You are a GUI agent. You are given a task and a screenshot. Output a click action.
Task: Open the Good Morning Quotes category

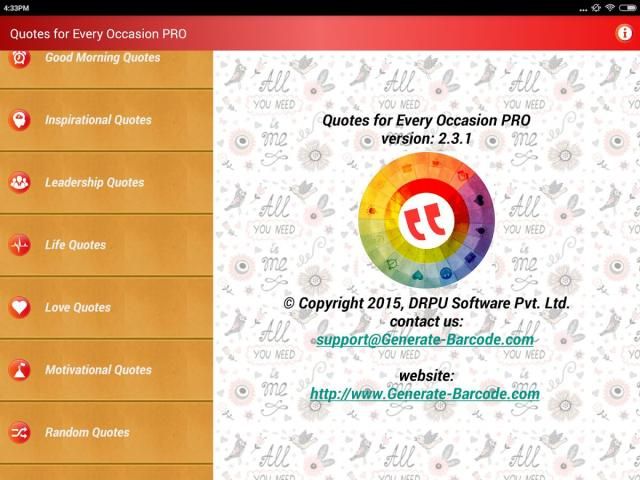(102, 58)
